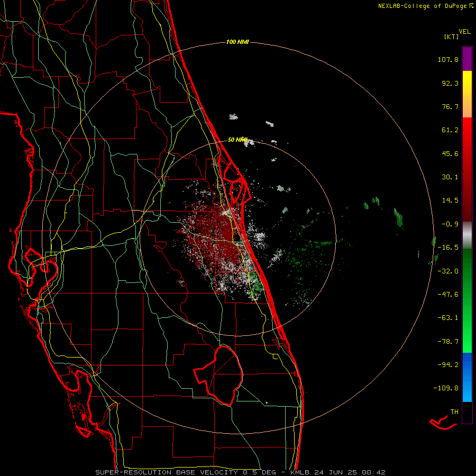Click the 50 NMI range ring label
Image resolution: width=476 pixels, height=476 pixels.
coord(237,140)
